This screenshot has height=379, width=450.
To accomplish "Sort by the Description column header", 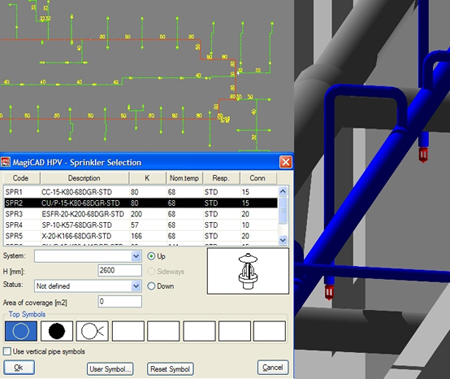I will 84,178.
